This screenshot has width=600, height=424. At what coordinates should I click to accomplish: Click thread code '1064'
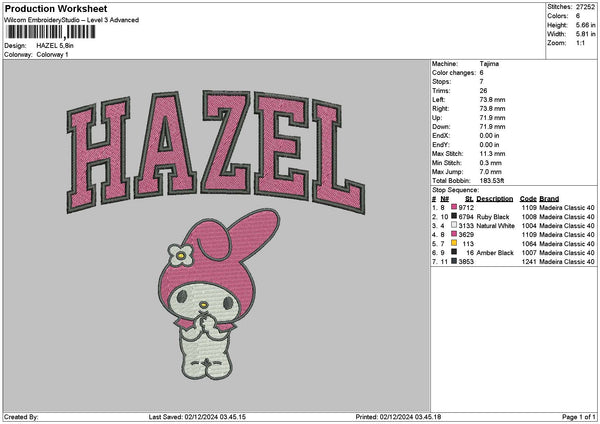[529, 243]
